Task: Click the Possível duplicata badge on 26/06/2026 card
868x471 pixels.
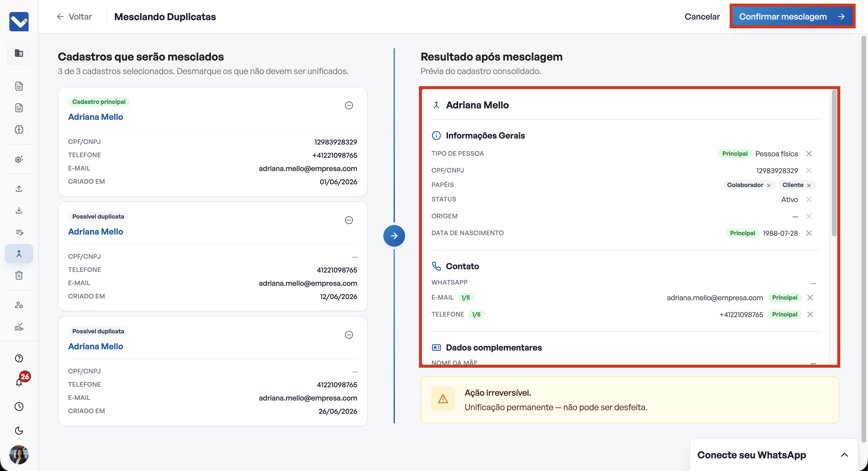Action: click(x=98, y=331)
